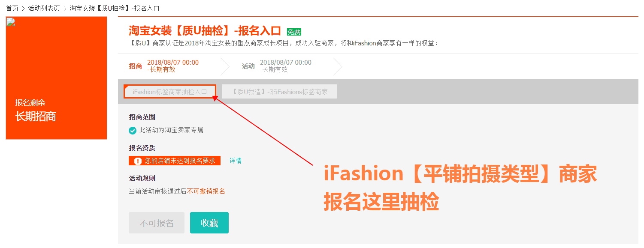Viewport: 644px width, 248px height.
Task: Open the 首页 breadcrumb link
Action: [12, 8]
